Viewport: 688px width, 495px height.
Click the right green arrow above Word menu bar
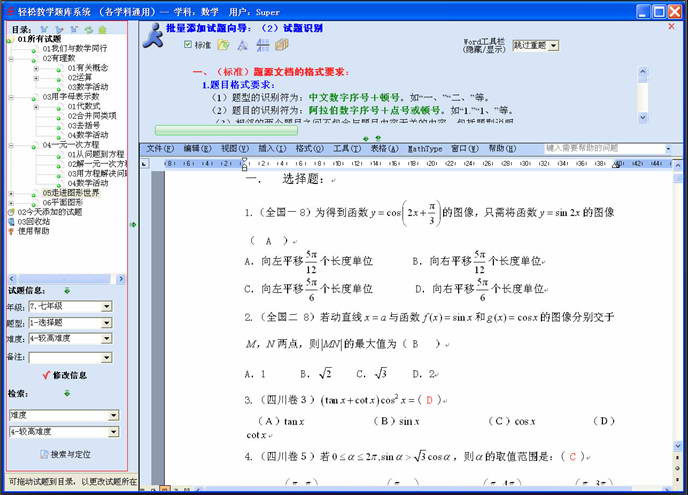pos(378,139)
